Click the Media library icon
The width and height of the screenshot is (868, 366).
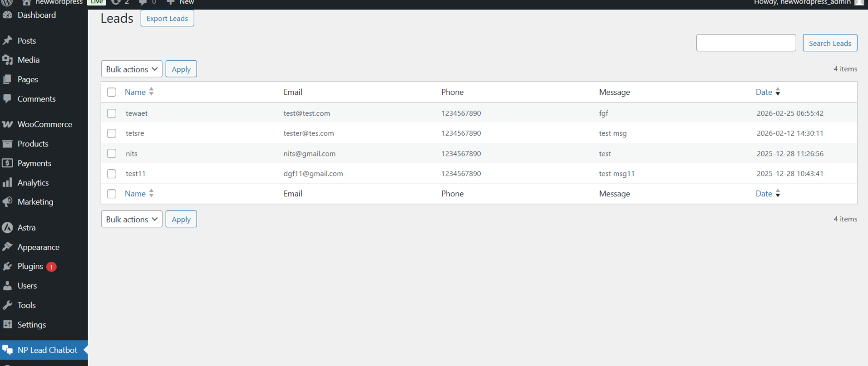tap(7, 60)
